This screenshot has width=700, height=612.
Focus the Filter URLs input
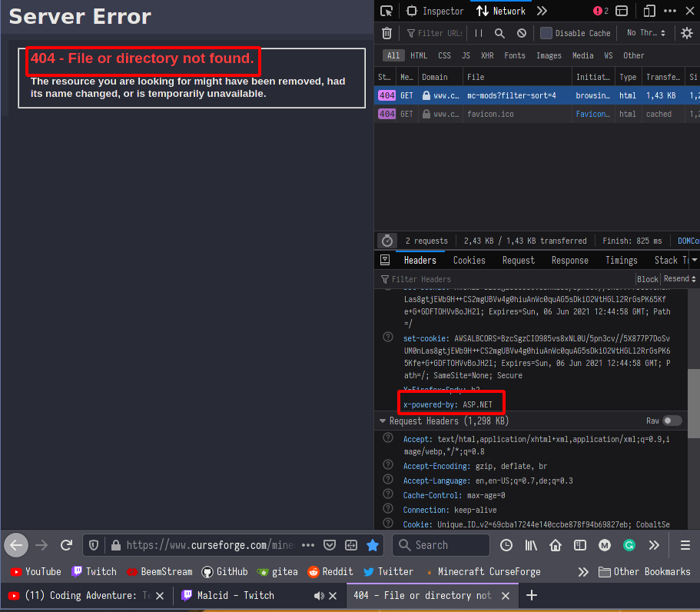point(435,33)
